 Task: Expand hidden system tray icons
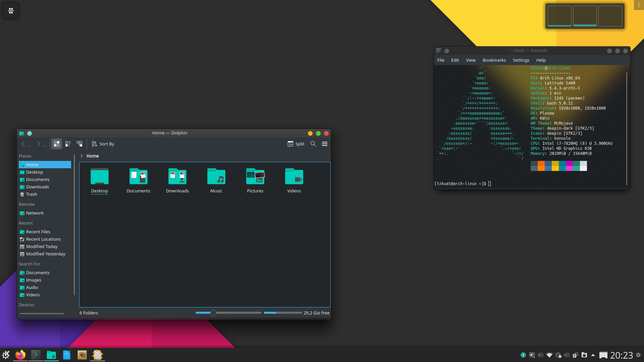click(592, 355)
